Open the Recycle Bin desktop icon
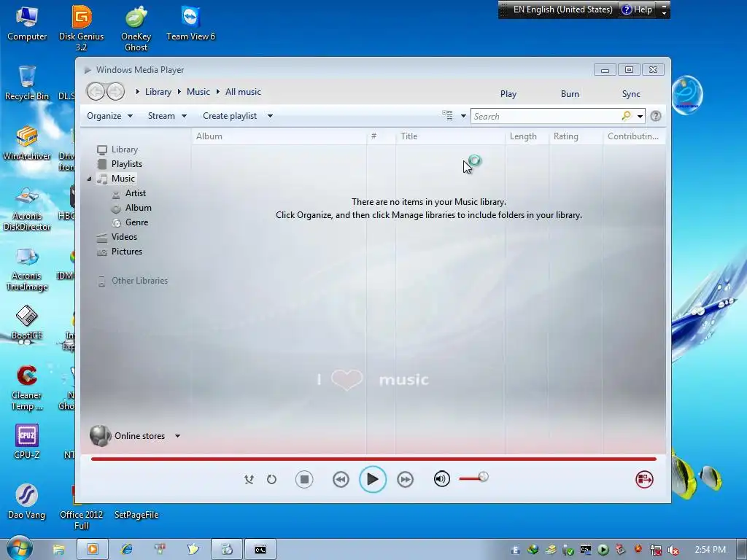Viewport: 747px width, 560px height. pyautogui.click(x=27, y=83)
